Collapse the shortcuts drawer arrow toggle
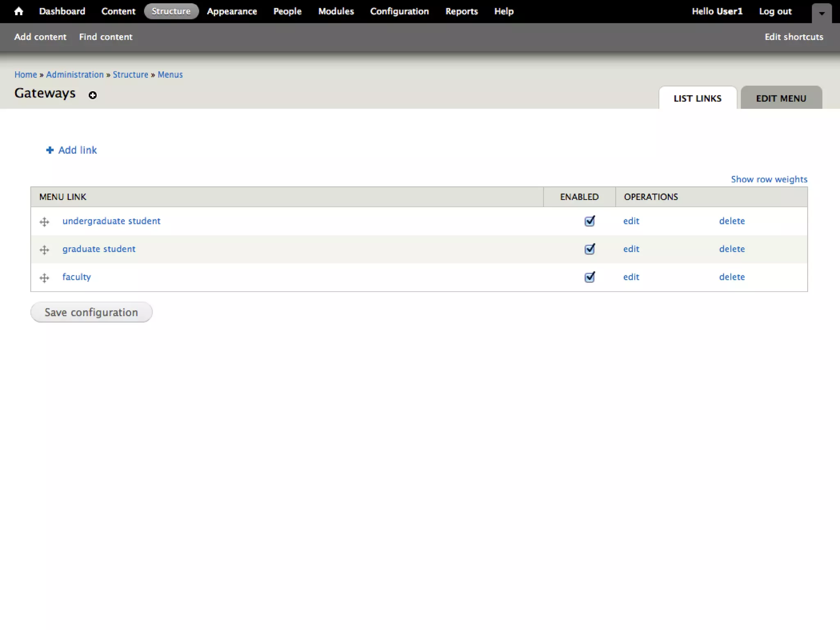Image resolution: width=840 pixels, height=630 pixels. (822, 13)
